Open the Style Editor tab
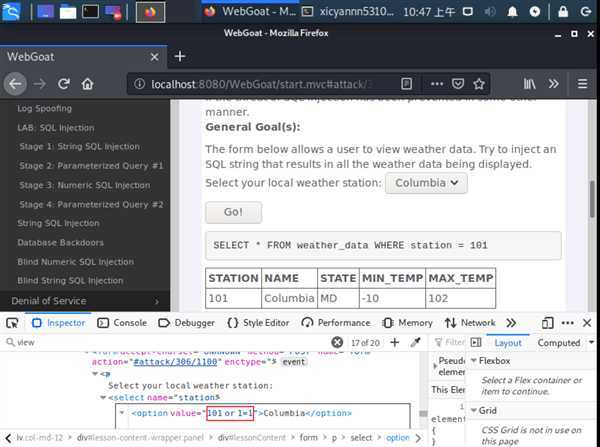 [258, 323]
